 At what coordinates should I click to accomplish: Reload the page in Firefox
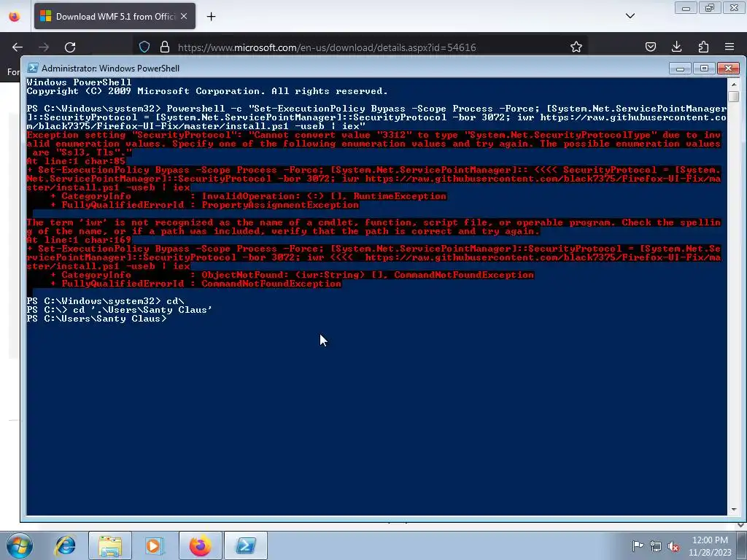tap(70, 47)
